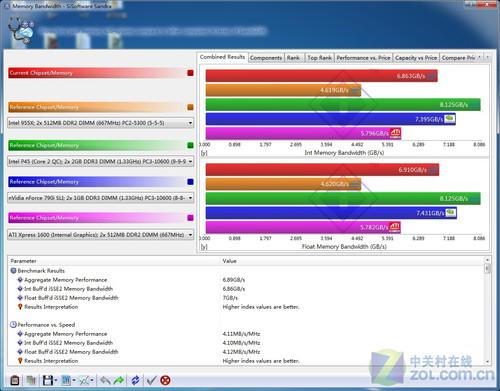The image size is (500, 391).
Task: Click the gray back arrow icon
Action: pyautogui.click(x=105, y=380)
